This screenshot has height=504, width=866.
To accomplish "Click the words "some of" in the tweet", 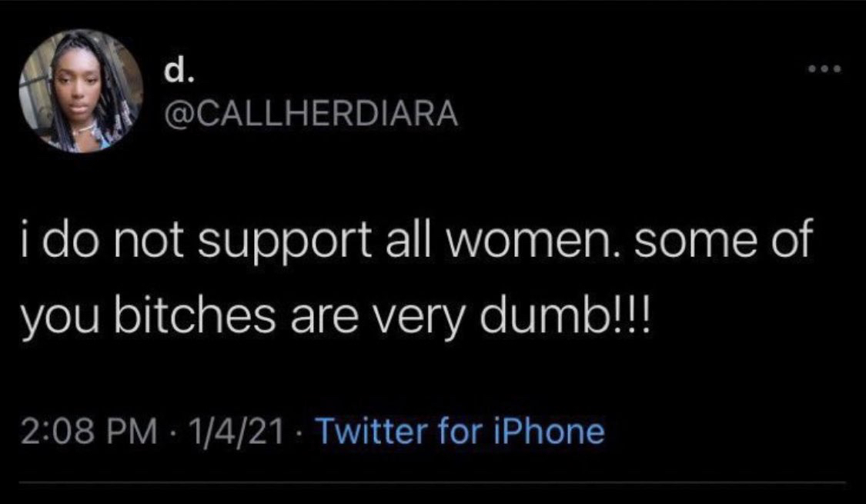I will tap(724, 242).
